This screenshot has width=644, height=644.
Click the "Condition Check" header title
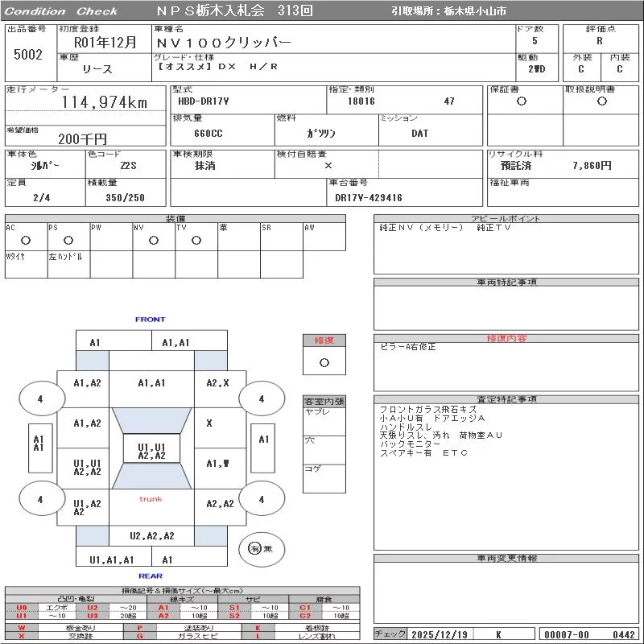coord(61,11)
